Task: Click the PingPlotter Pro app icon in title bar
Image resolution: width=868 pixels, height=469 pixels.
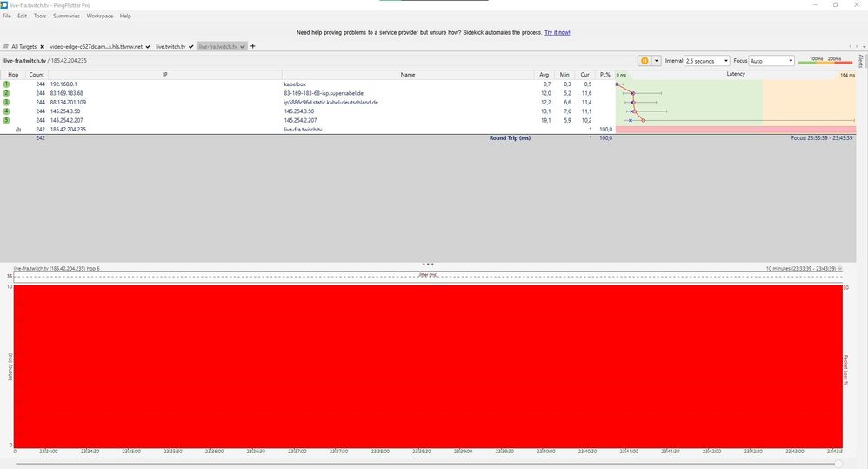Action: click(x=4, y=5)
